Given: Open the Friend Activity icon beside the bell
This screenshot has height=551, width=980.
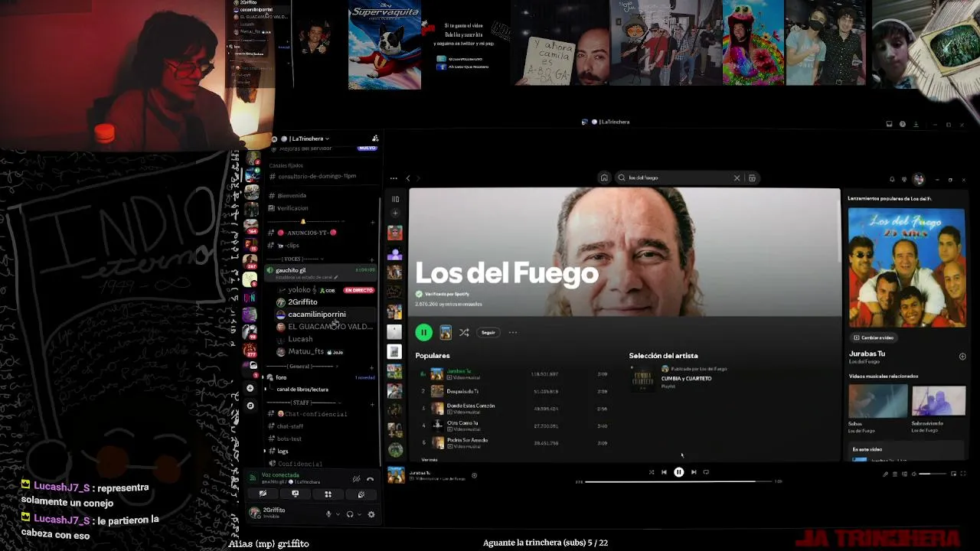Looking at the screenshot, I should click(x=904, y=179).
